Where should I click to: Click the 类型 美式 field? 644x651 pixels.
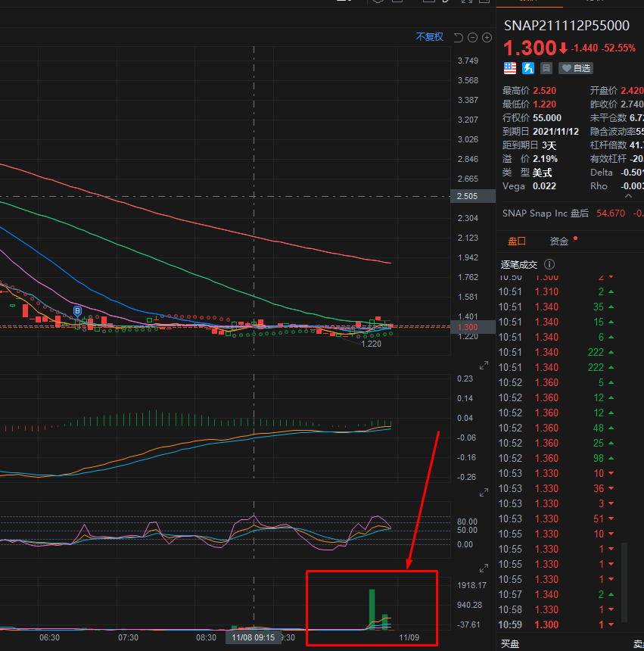527,173
